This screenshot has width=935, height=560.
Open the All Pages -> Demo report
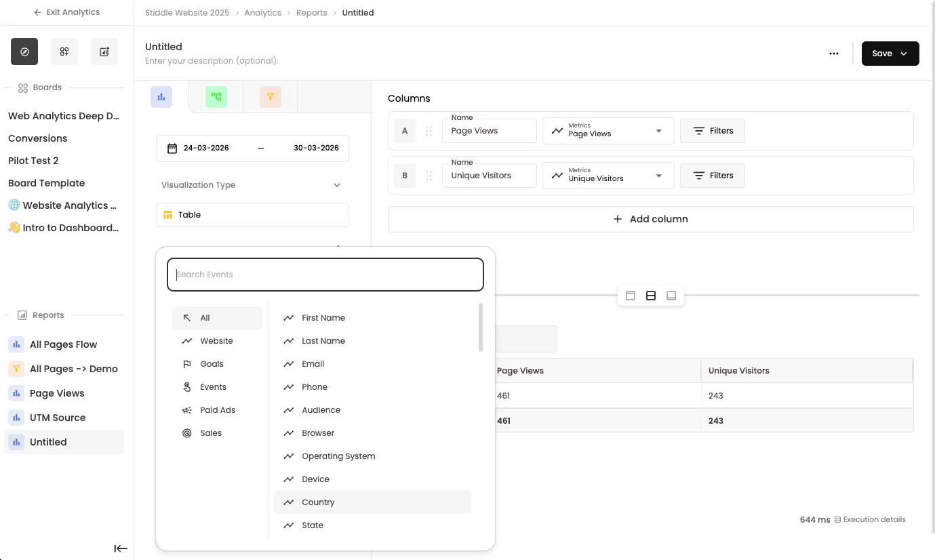(64, 369)
